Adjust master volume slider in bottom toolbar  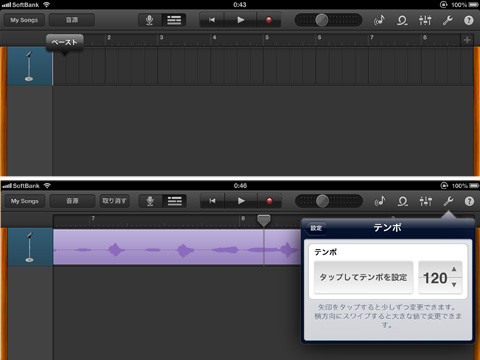coord(322,201)
